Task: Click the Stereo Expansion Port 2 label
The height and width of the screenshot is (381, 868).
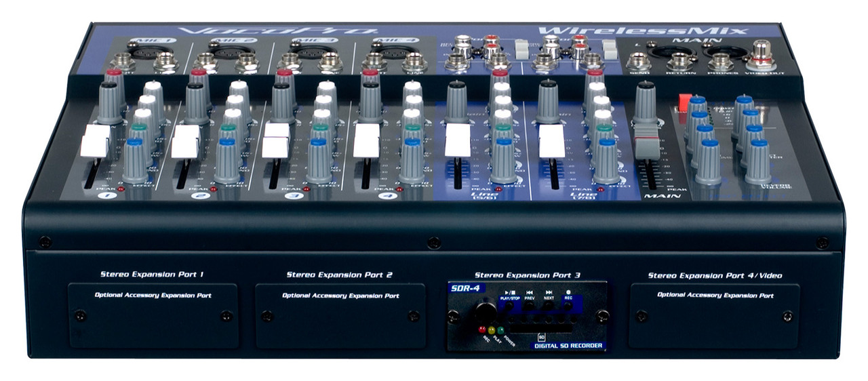Action: pos(340,275)
